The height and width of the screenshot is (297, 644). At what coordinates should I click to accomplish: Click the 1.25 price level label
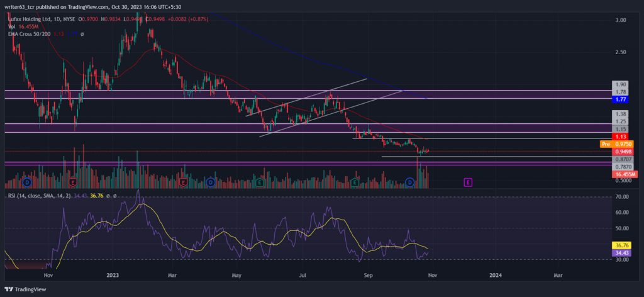click(619, 121)
